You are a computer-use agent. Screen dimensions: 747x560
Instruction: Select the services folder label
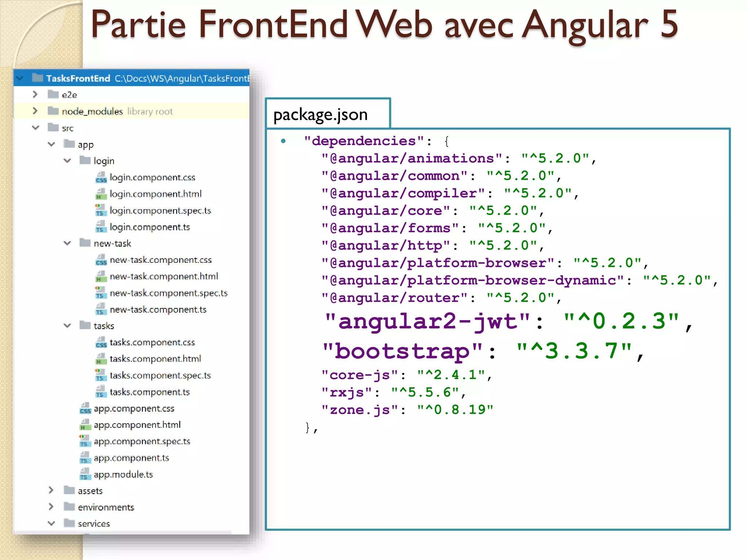(x=94, y=524)
